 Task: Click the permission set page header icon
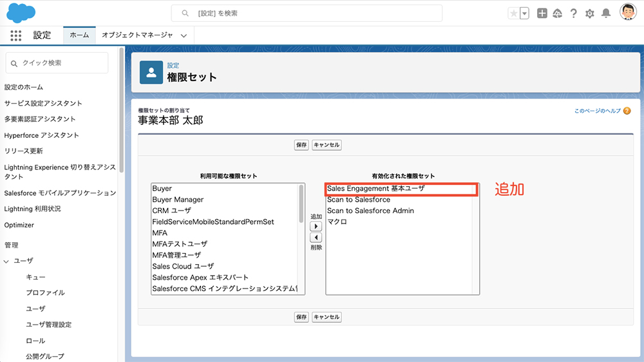click(151, 72)
